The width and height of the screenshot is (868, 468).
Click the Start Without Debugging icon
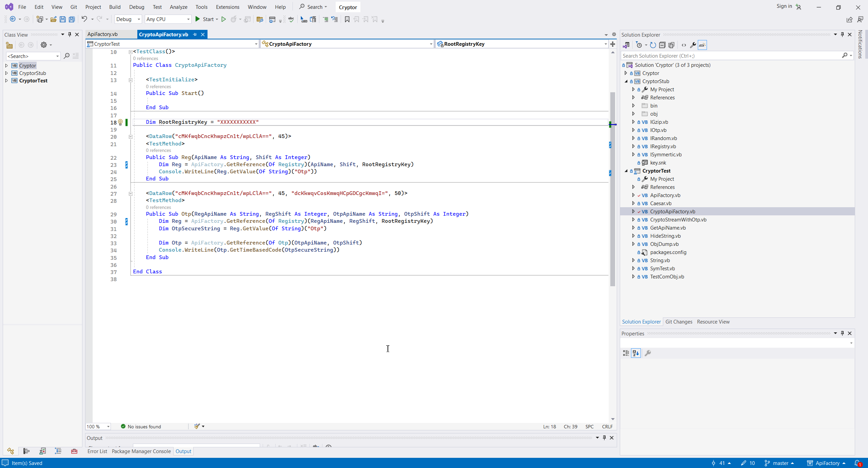click(223, 19)
